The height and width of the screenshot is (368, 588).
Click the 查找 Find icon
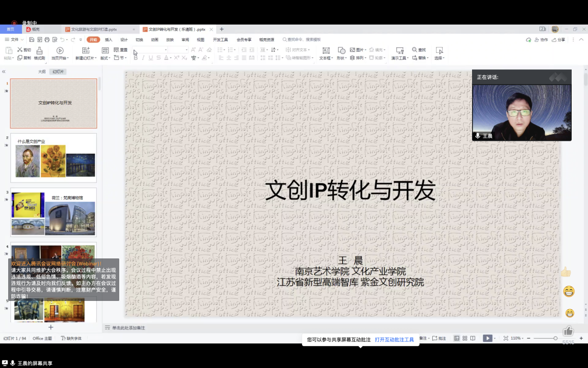pyautogui.click(x=419, y=50)
